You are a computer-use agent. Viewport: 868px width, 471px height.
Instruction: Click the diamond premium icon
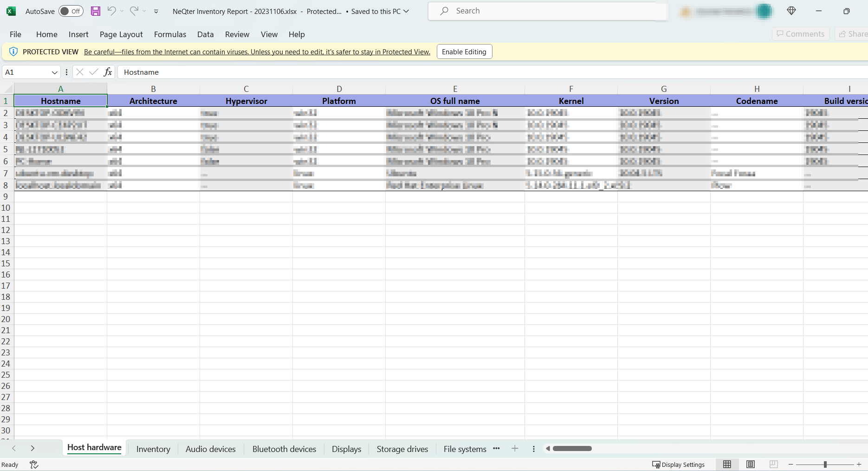[x=792, y=11]
